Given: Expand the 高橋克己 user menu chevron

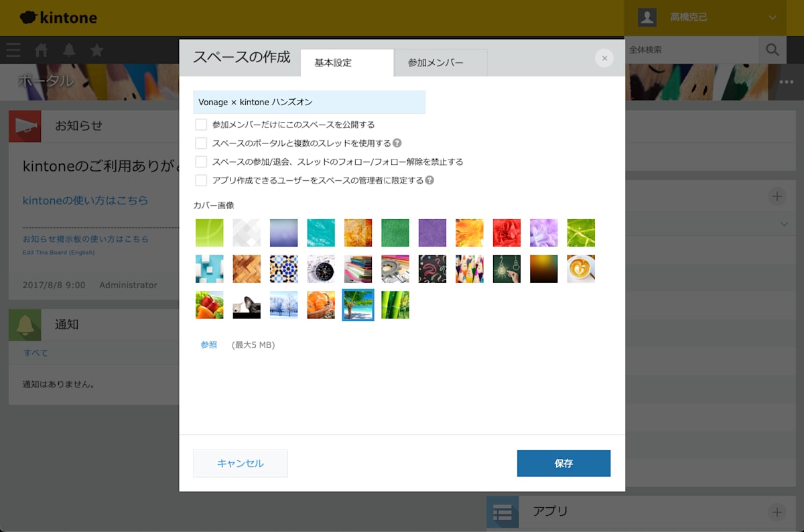Looking at the screenshot, I should pos(773,17).
